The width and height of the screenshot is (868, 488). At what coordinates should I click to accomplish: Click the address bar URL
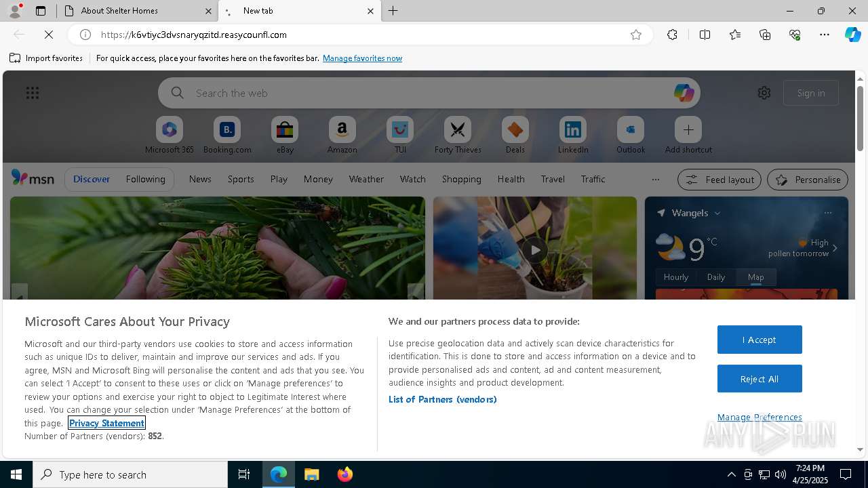point(194,35)
